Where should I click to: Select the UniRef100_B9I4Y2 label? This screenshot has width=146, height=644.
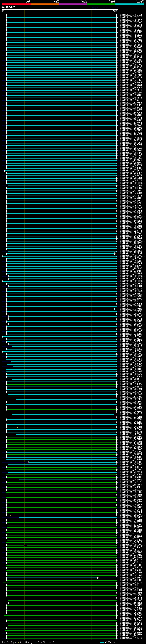pyautogui.click(x=131, y=55)
